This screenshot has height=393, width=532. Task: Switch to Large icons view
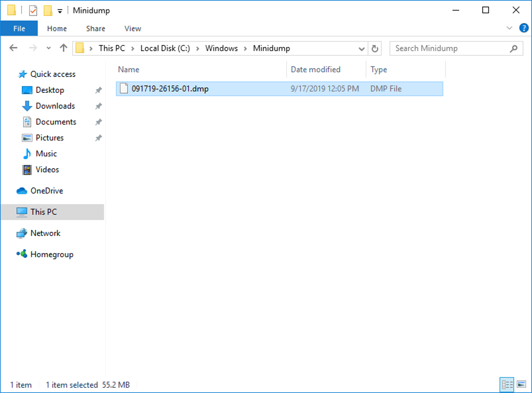pos(521,385)
